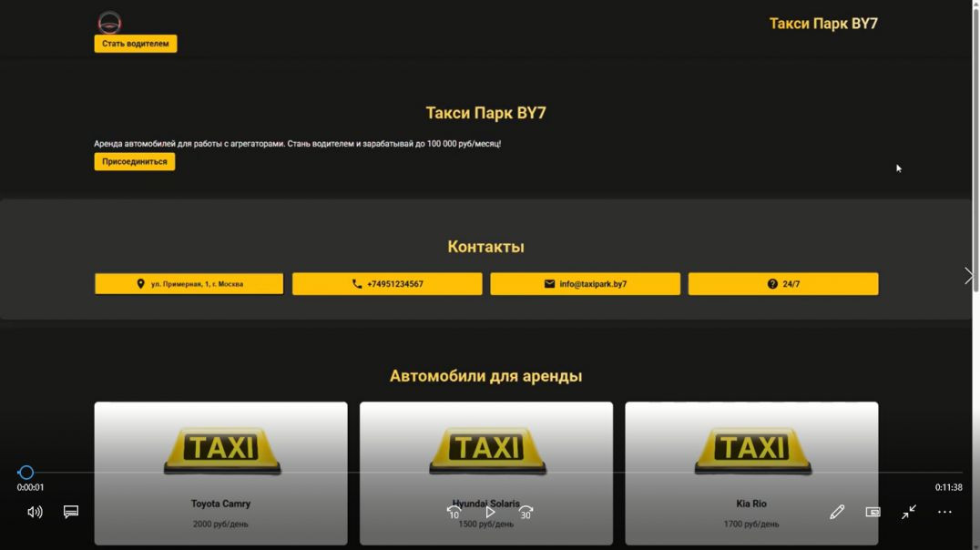The height and width of the screenshot is (550, 980).
Task: Click the info@taxipark.by7 email button
Action: [x=585, y=284]
